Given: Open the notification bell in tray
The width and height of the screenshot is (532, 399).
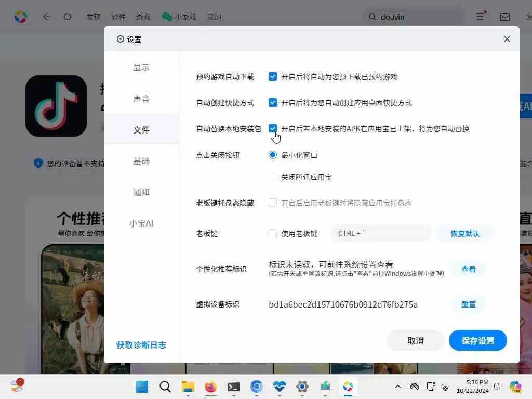Looking at the screenshot, I should (497, 387).
